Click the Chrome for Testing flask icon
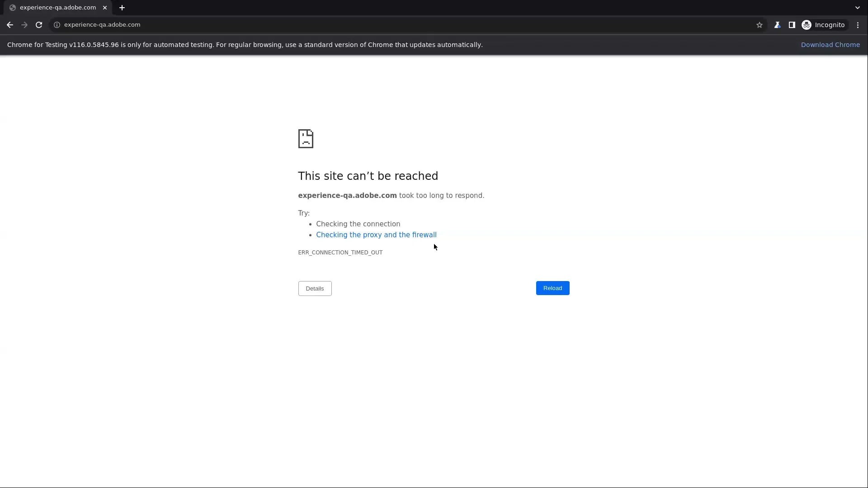The image size is (868, 488). [778, 25]
